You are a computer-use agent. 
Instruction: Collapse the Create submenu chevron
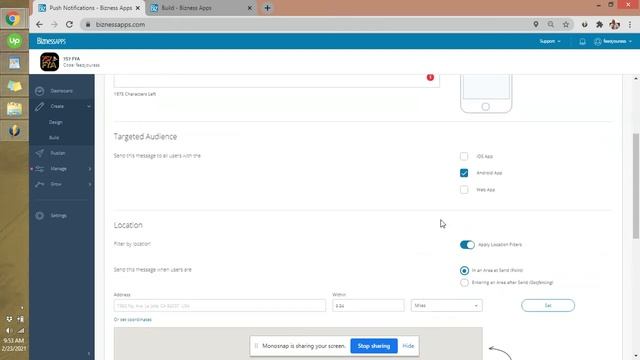pos(89,107)
